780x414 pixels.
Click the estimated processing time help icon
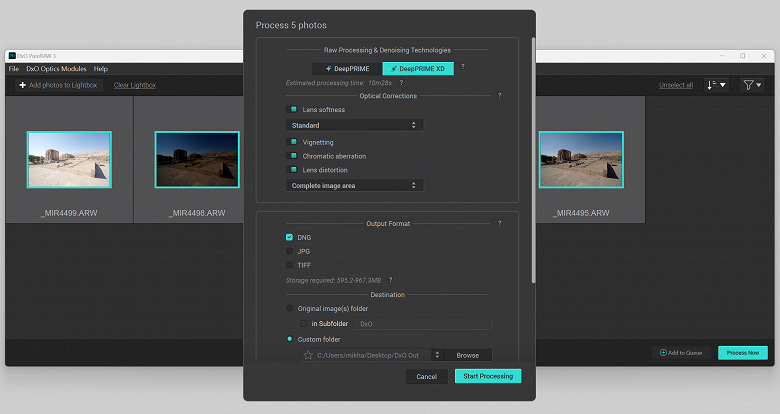point(401,83)
